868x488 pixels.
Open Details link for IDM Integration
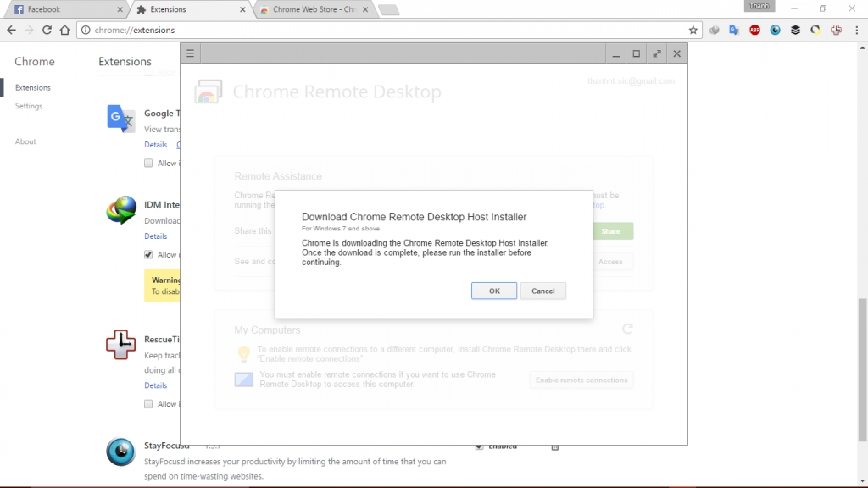coord(156,236)
